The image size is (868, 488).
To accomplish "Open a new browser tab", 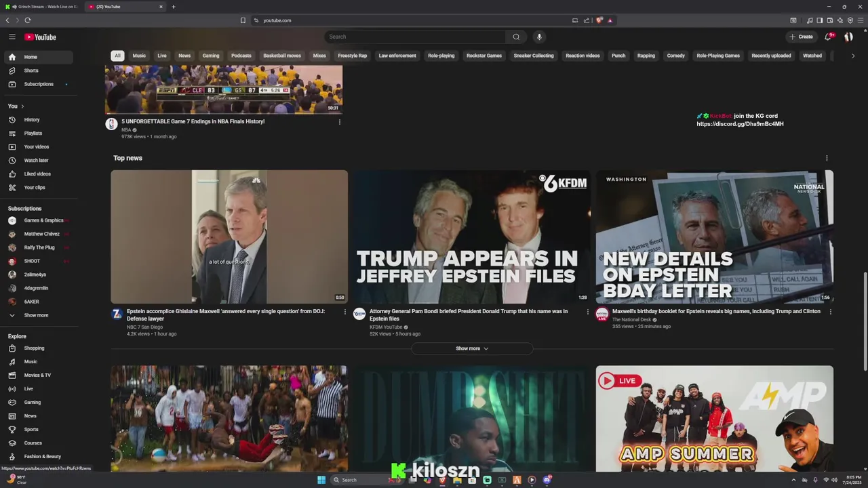I will click(x=174, y=7).
